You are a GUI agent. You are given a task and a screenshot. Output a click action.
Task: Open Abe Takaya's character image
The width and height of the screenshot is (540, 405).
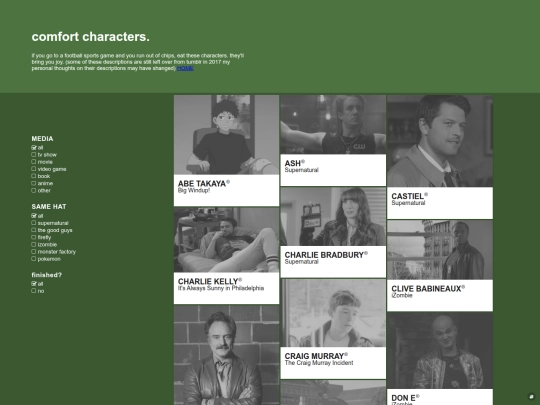click(x=226, y=135)
